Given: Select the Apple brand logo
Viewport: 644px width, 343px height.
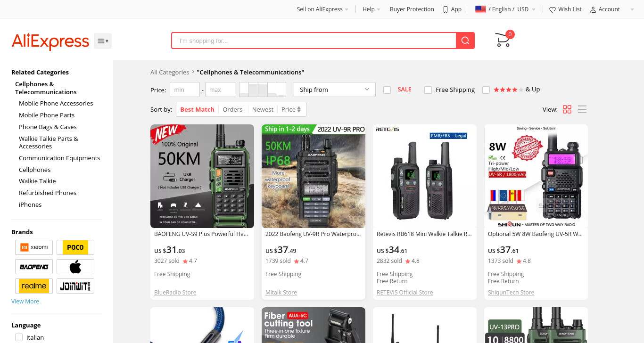Looking at the screenshot, I should [75, 267].
